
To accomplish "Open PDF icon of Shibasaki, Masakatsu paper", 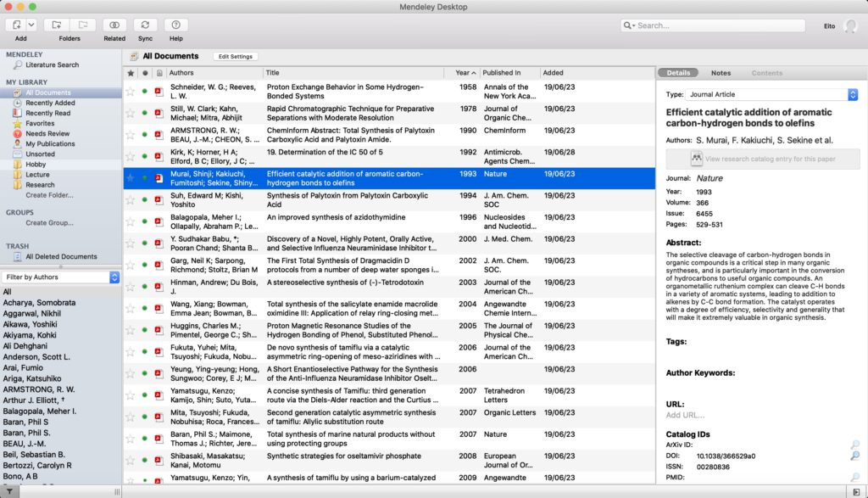I will pos(159,461).
